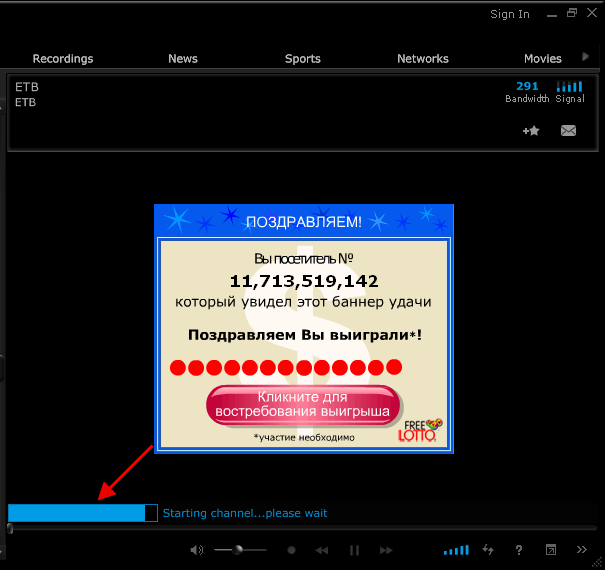Open the Movies category
The width and height of the screenshot is (605, 570).
pyautogui.click(x=542, y=59)
